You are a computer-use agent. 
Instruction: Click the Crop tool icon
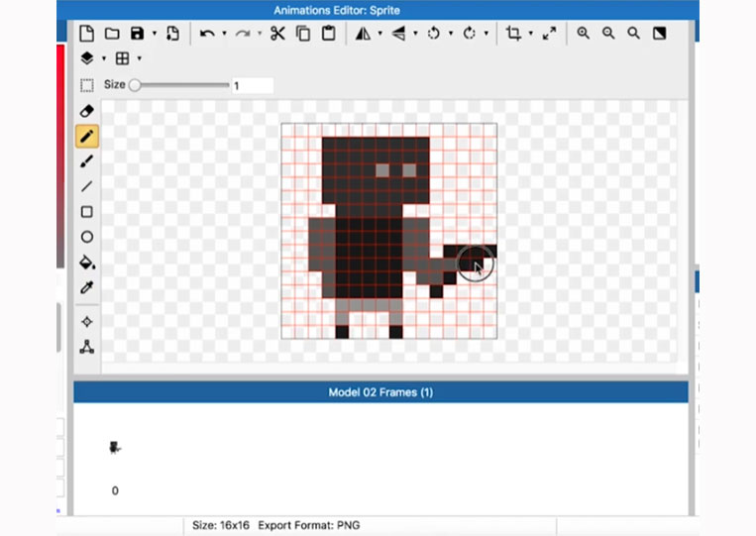click(513, 34)
